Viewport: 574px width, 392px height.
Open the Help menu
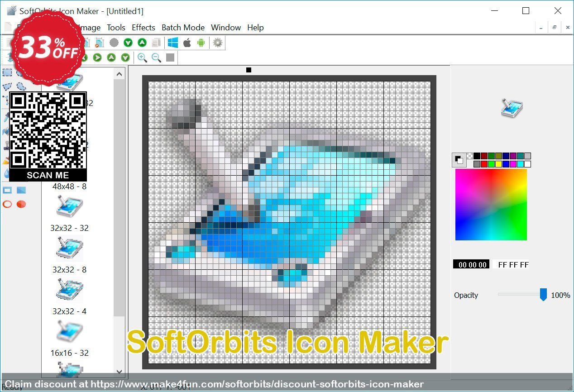click(x=255, y=28)
